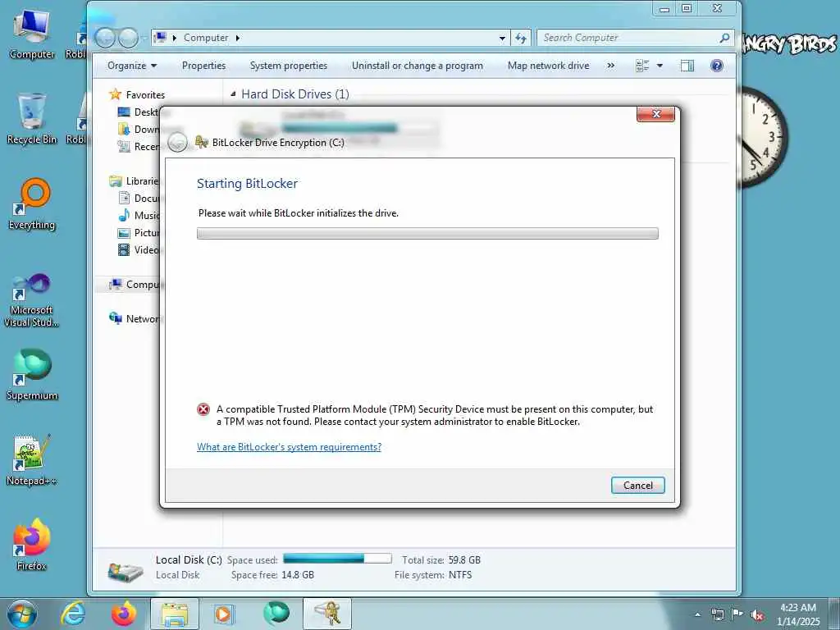Viewport: 840px width, 630px height.
Task: Click the muted volume tray icon
Action: 757,615
